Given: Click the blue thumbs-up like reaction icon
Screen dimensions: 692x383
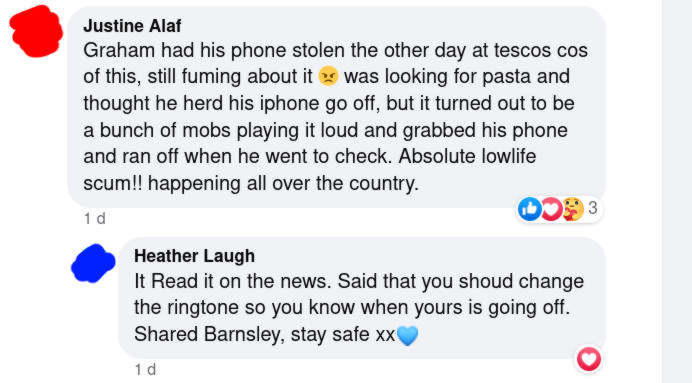Looking at the screenshot, I should pyautogui.click(x=530, y=209).
